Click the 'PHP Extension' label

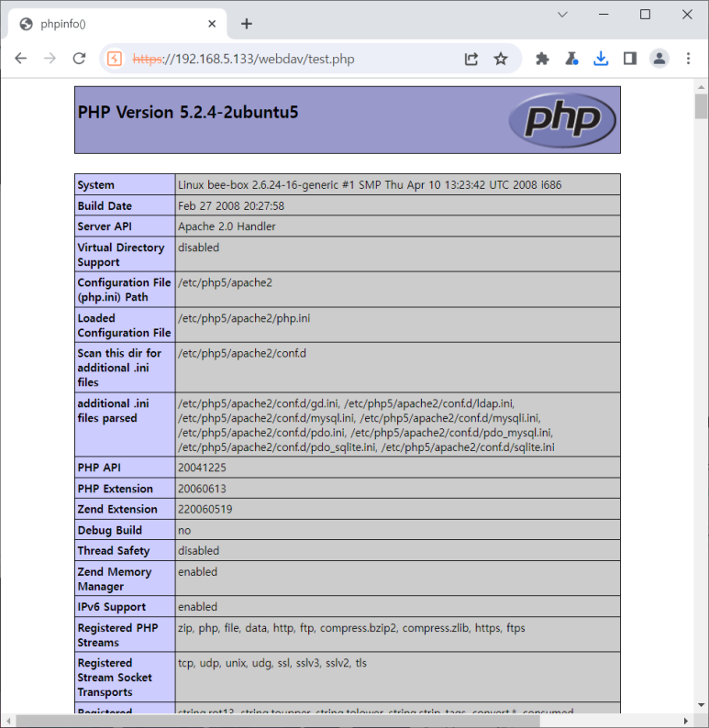point(116,489)
